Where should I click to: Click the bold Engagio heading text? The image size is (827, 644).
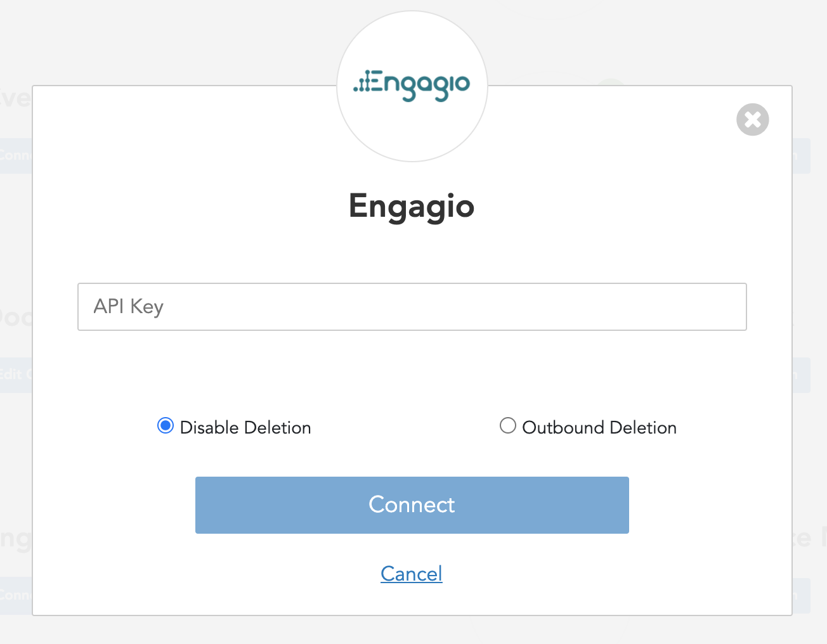(412, 206)
